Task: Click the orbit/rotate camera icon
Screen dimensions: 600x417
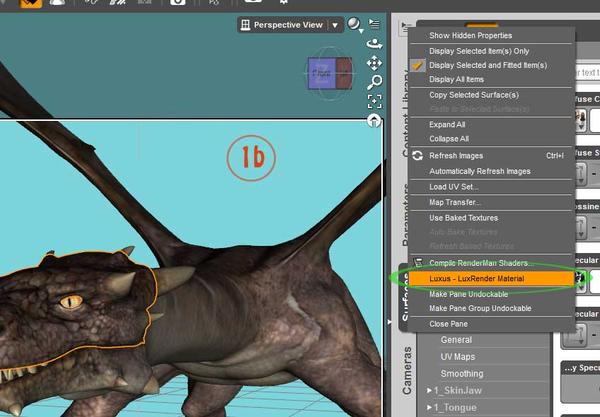Action: click(374, 44)
